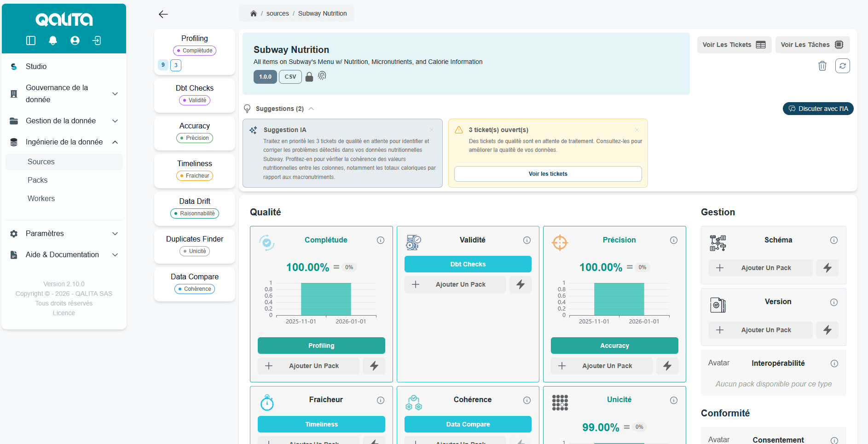Expand Aide & Documentation menu

point(115,255)
